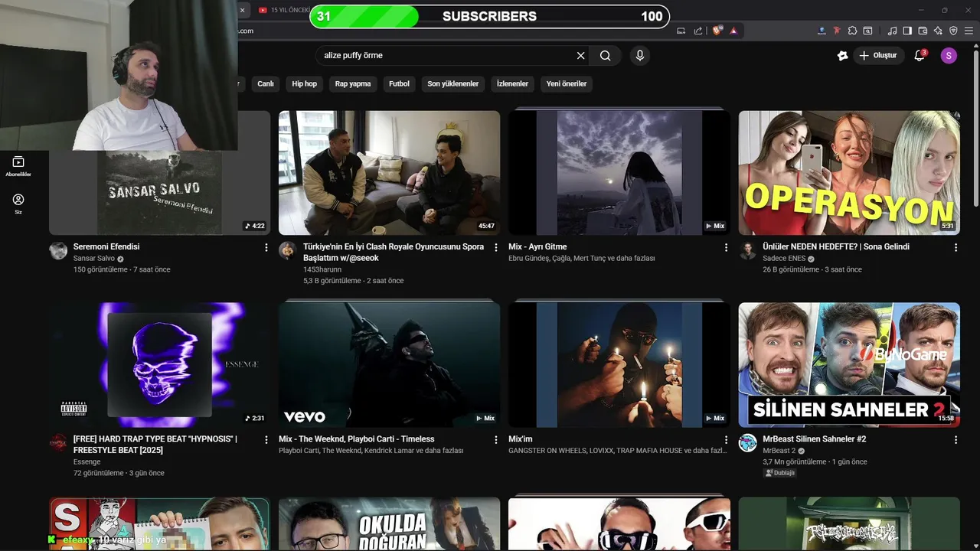Select the Yeni öneriler filter chip

[567, 84]
